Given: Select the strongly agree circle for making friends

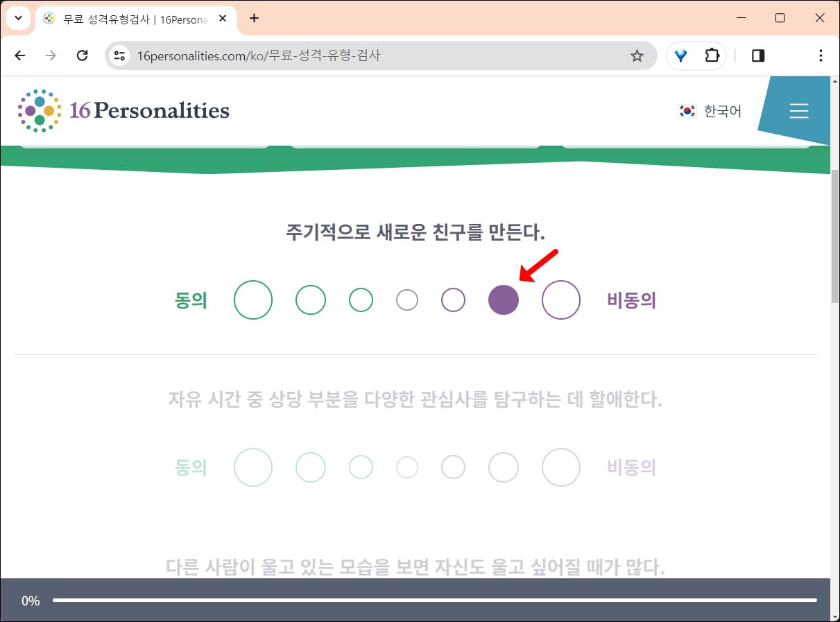Looking at the screenshot, I should 253,300.
